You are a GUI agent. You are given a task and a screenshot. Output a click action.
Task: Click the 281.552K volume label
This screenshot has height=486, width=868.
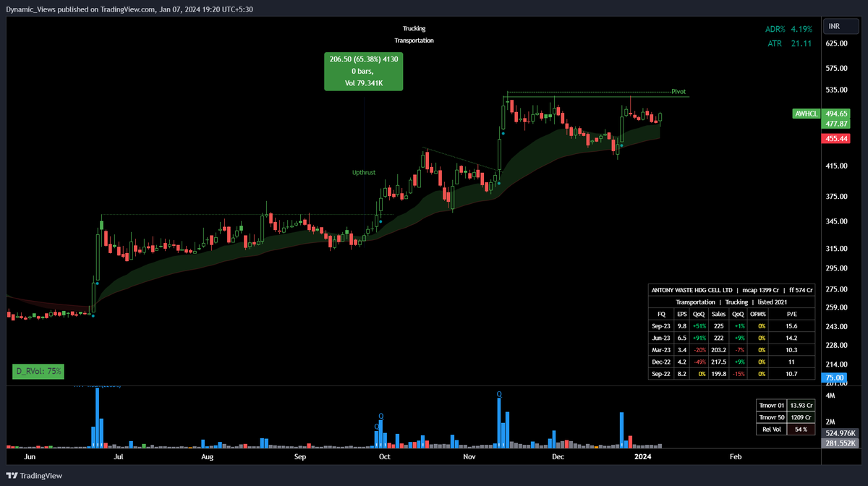tap(839, 443)
